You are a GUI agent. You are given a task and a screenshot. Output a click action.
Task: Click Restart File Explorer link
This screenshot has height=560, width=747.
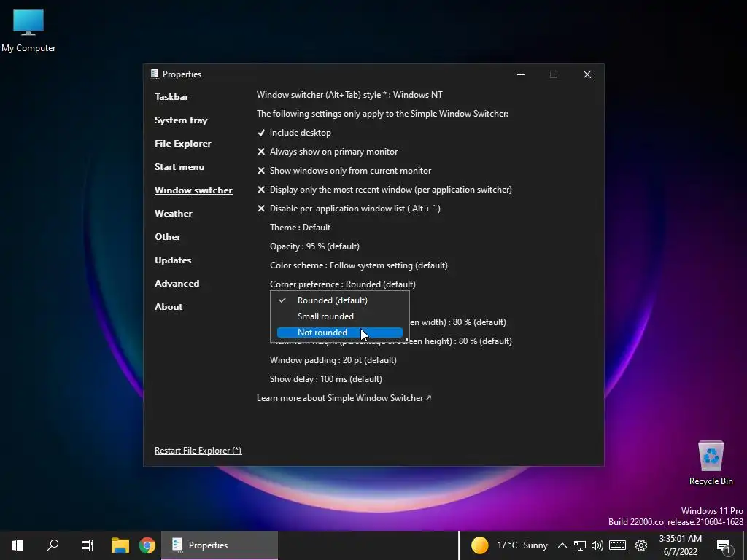pyautogui.click(x=198, y=451)
